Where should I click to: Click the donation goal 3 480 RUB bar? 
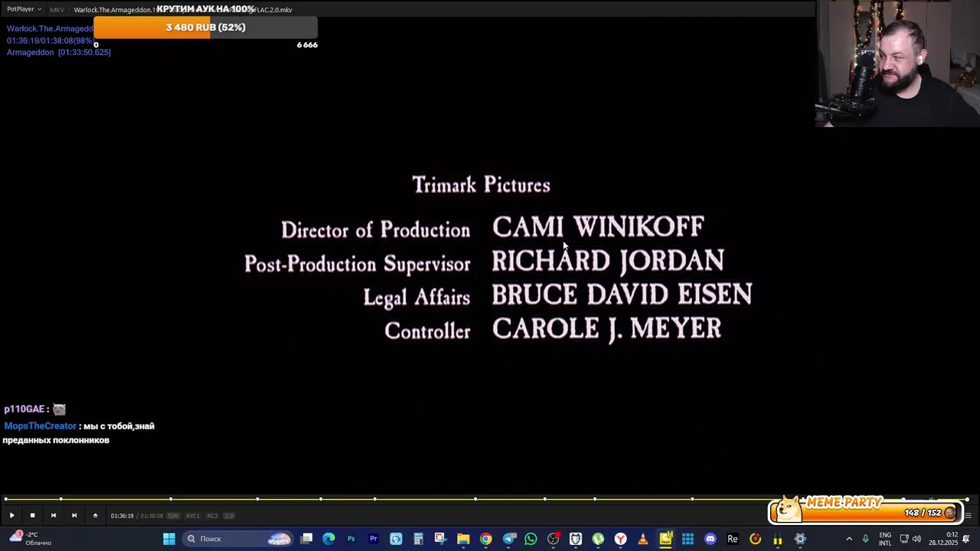205,28
